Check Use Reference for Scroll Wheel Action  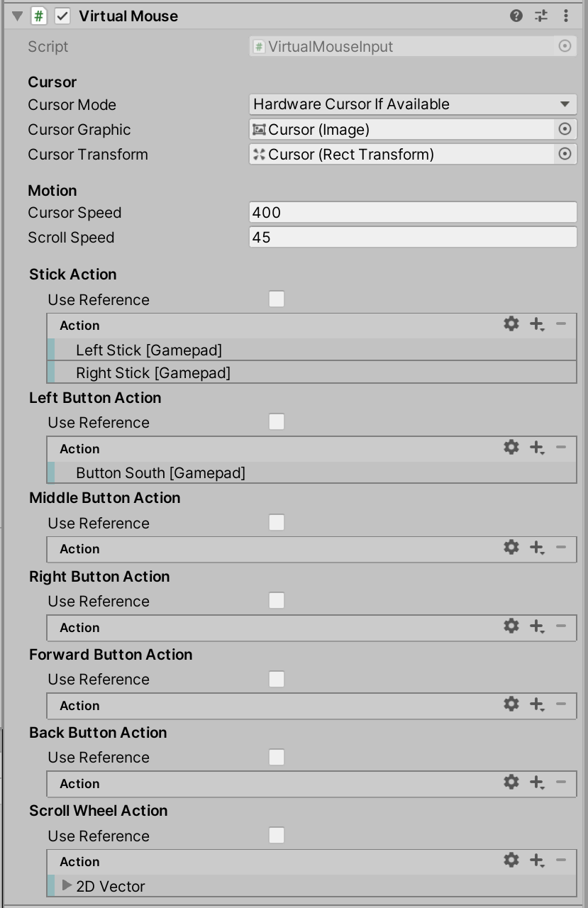click(x=277, y=836)
